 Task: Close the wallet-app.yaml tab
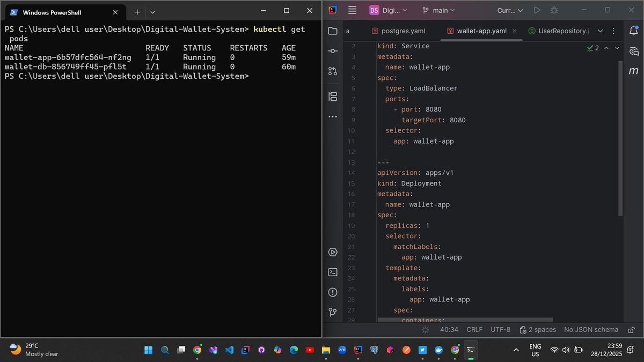[515, 31]
